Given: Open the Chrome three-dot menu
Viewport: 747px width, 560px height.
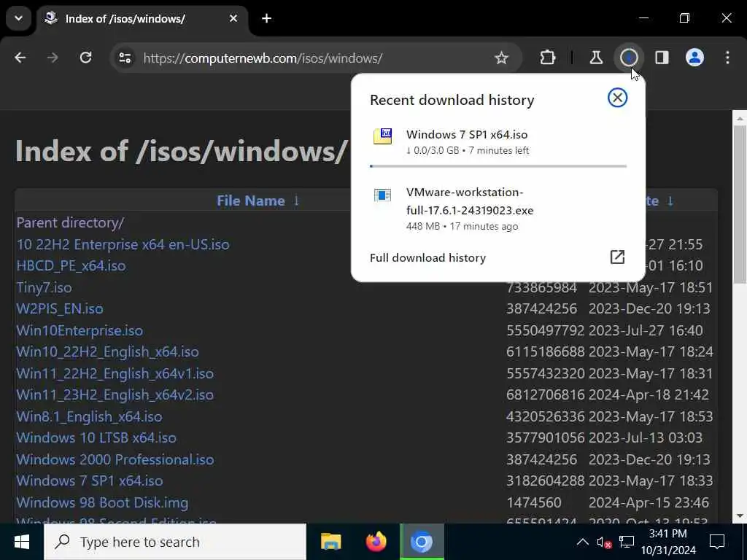Looking at the screenshot, I should [727, 58].
